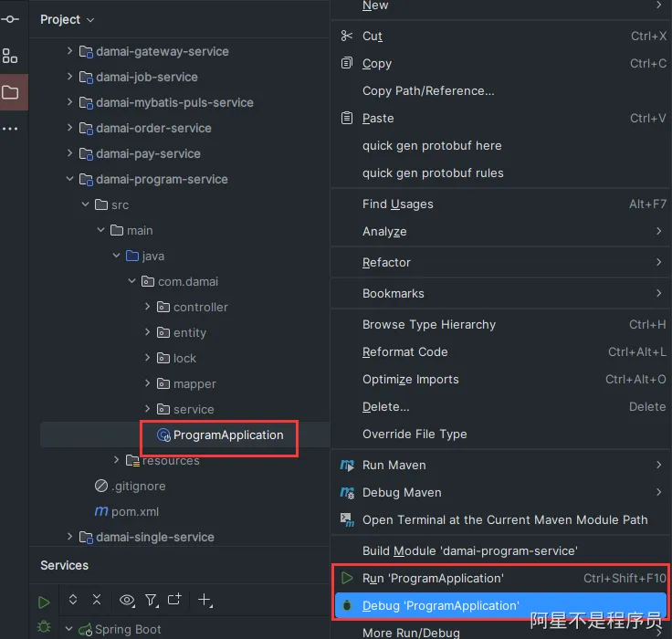
Task: Click the Debug bug icon in Services
Action: [x=44, y=627]
